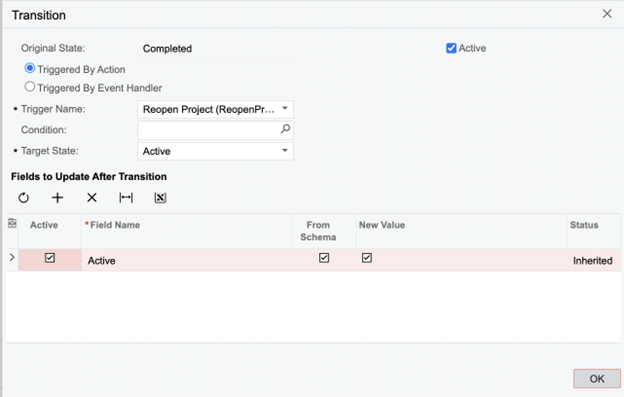Click the OK button
Screen dimensions: 624x397
[597, 378]
